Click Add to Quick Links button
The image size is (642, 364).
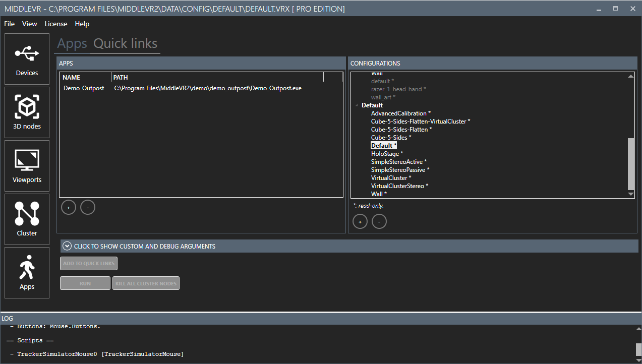(89, 263)
